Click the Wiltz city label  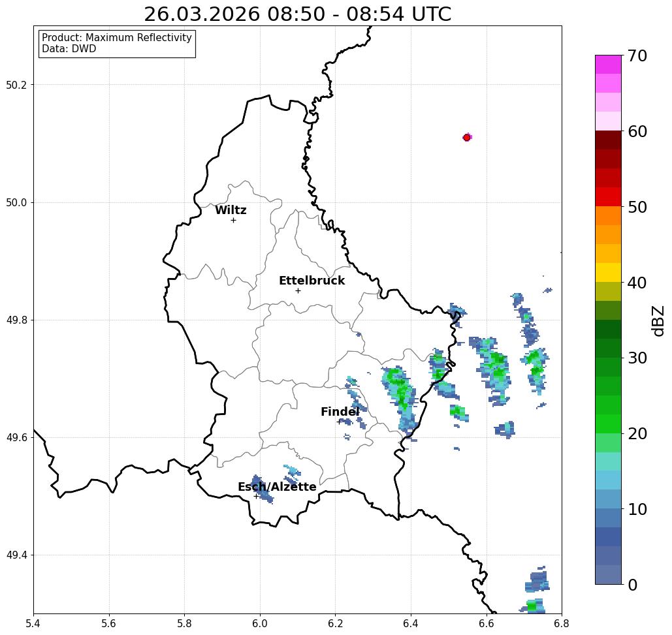tap(231, 210)
